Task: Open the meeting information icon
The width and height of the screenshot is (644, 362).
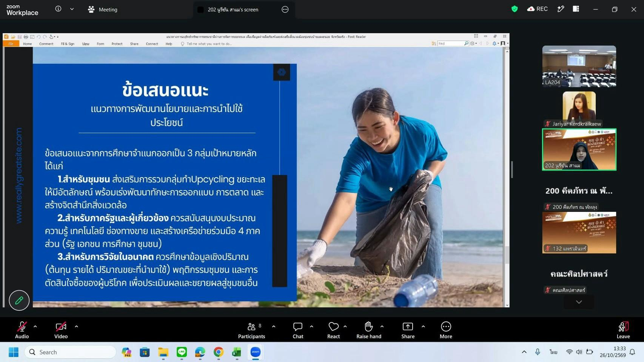Action: point(58,9)
